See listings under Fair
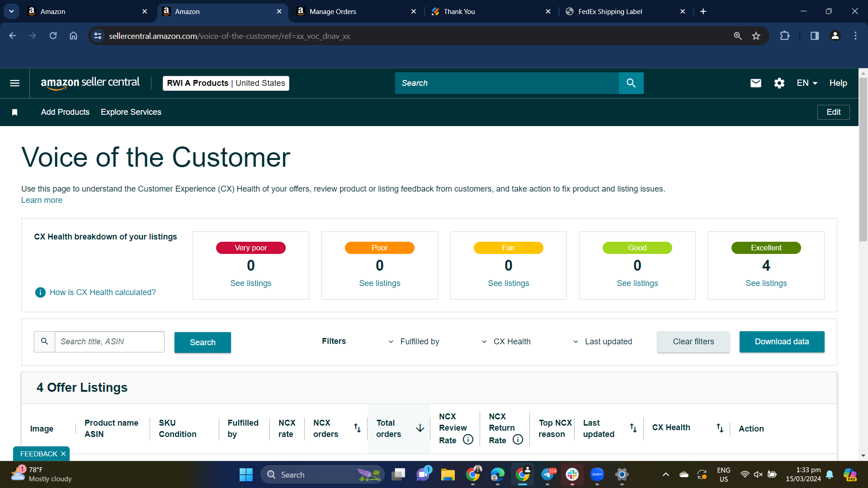This screenshot has width=868, height=488. pyautogui.click(x=509, y=283)
